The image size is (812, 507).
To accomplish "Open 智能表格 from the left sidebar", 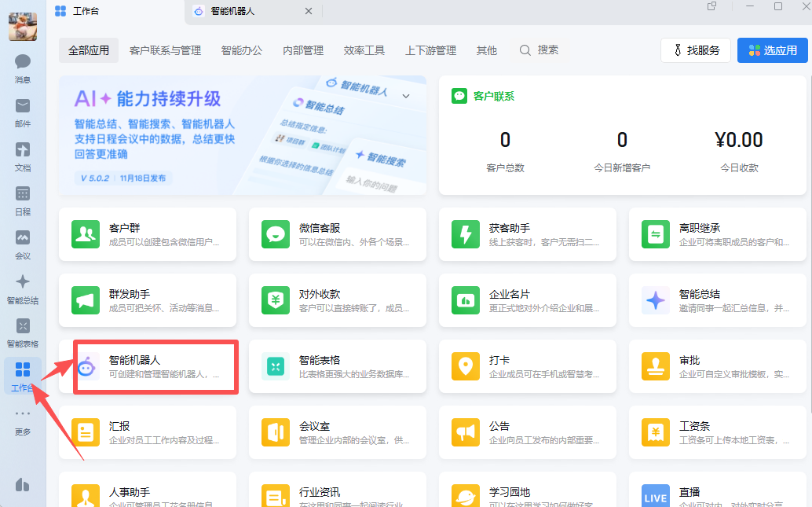I will pos(23,331).
